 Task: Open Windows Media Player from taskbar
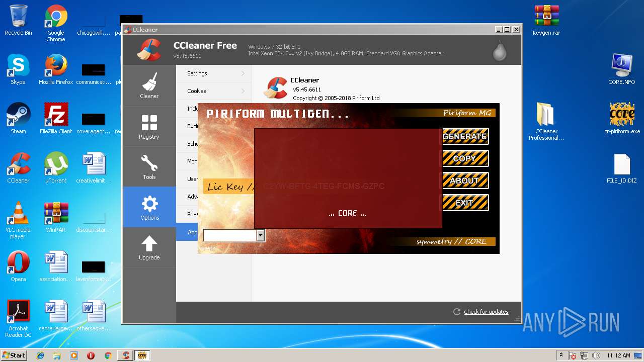74,355
